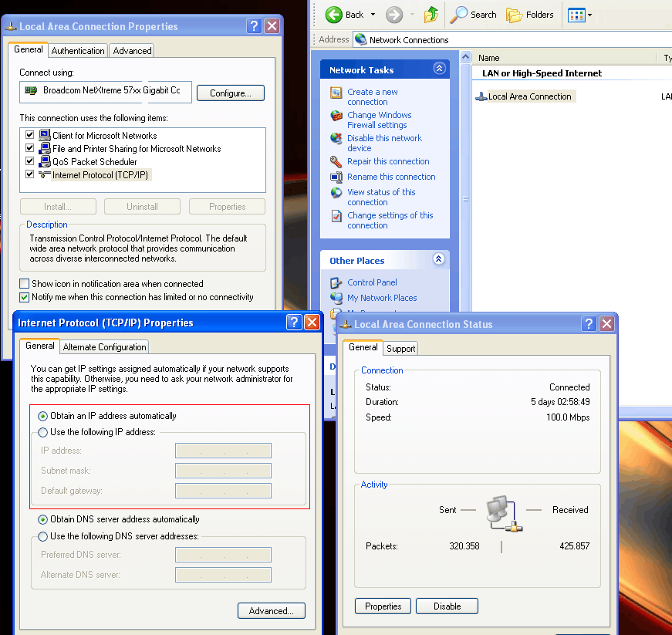Open the Forward button history dropdown arrow
Image resolution: width=672 pixels, height=635 pixels.
[412, 15]
